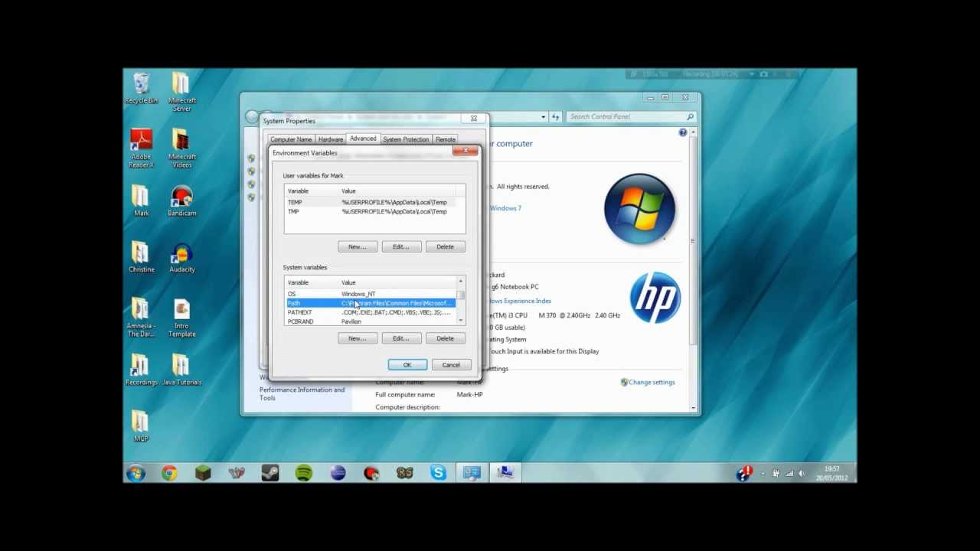This screenshot has height=551, width=980.
Task: Launch Eclipse from the taskbar
Action: [338, 473]
